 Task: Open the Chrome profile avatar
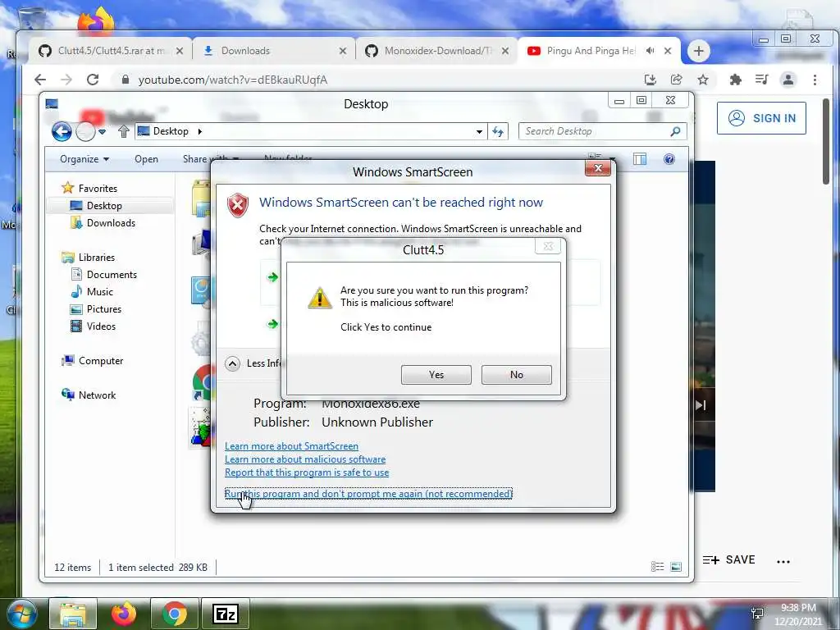788,80
